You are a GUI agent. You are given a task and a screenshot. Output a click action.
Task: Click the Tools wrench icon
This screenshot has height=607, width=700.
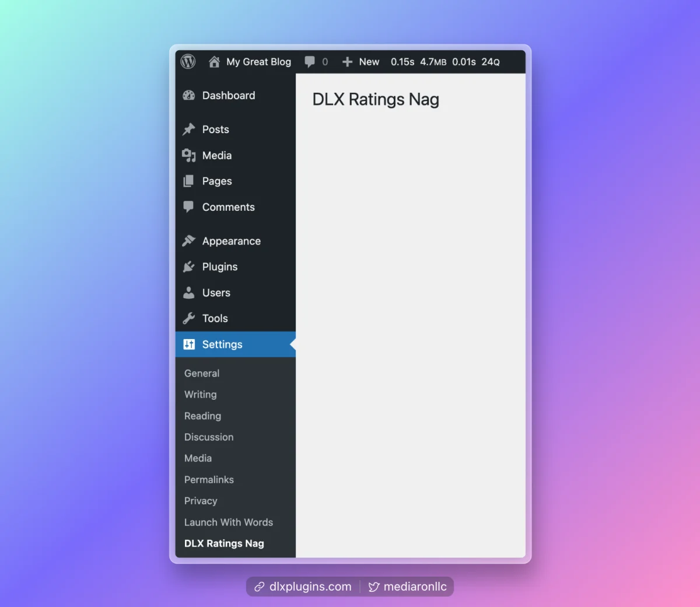tap(188, 318)
